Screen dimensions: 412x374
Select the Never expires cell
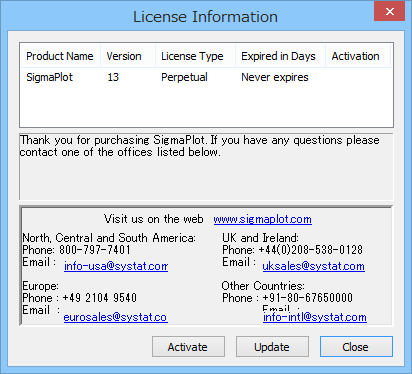coord(275,77)
